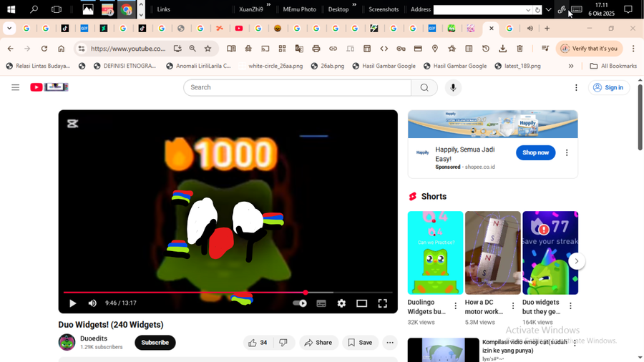Print the page using printer icon
The image size is (644, 362).
[316, 49]
